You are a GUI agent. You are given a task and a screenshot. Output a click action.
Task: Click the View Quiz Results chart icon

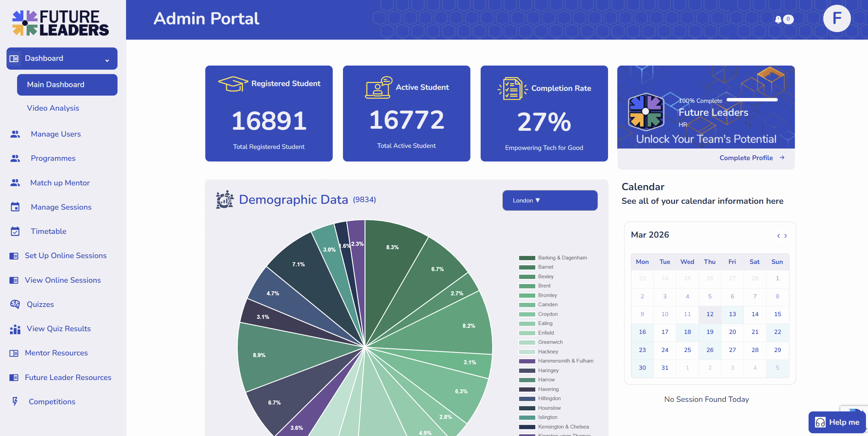coord(15,329)
